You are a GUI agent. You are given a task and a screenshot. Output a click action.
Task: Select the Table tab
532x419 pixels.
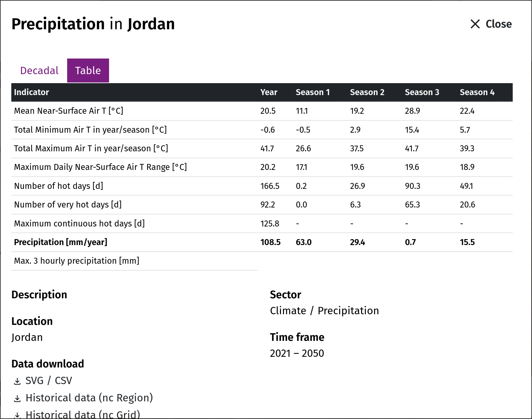88,70
